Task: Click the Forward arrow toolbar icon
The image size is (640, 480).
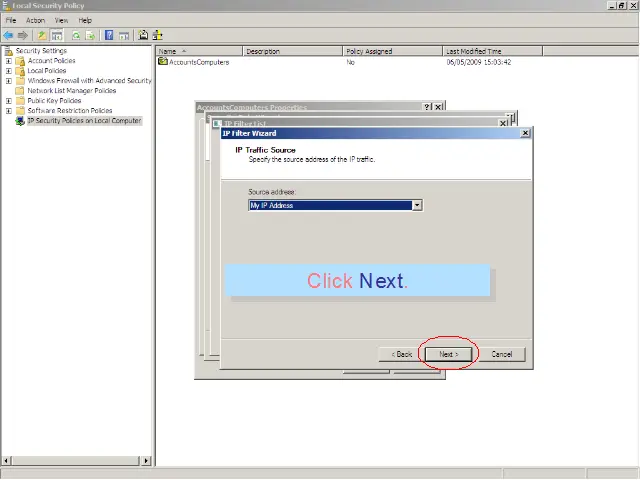Action: tap(22, 35)
